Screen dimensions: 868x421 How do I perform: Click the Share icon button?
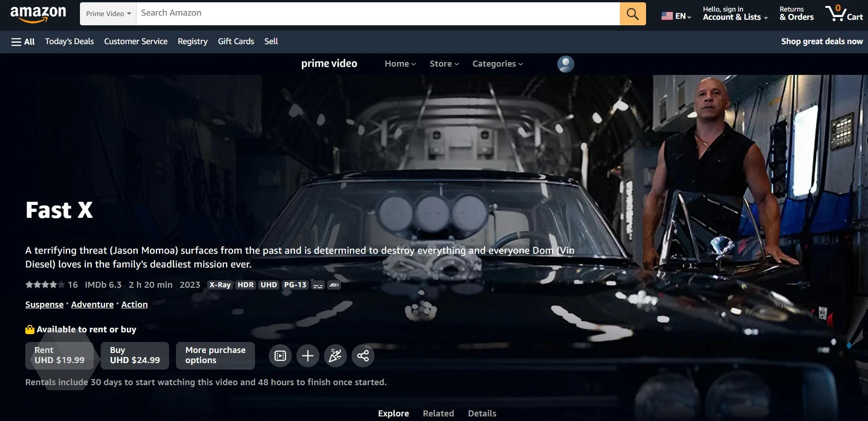(x=363, y=356)
